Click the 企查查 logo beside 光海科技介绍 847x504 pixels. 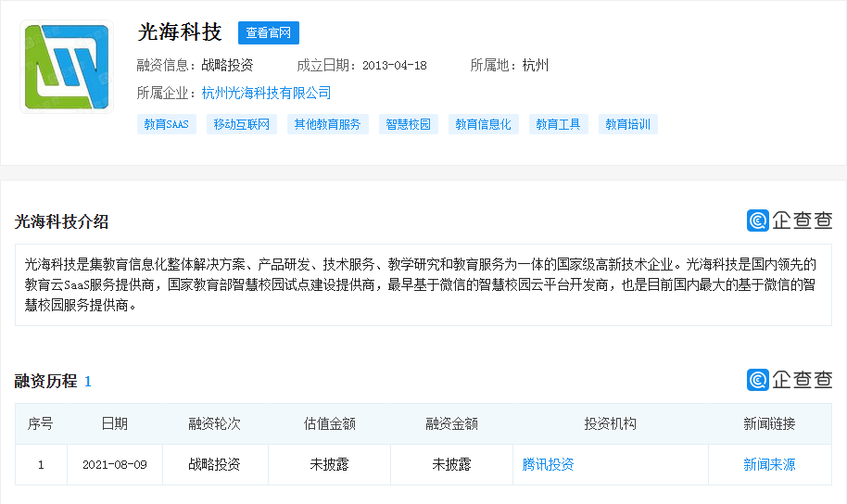click(790, 220)
